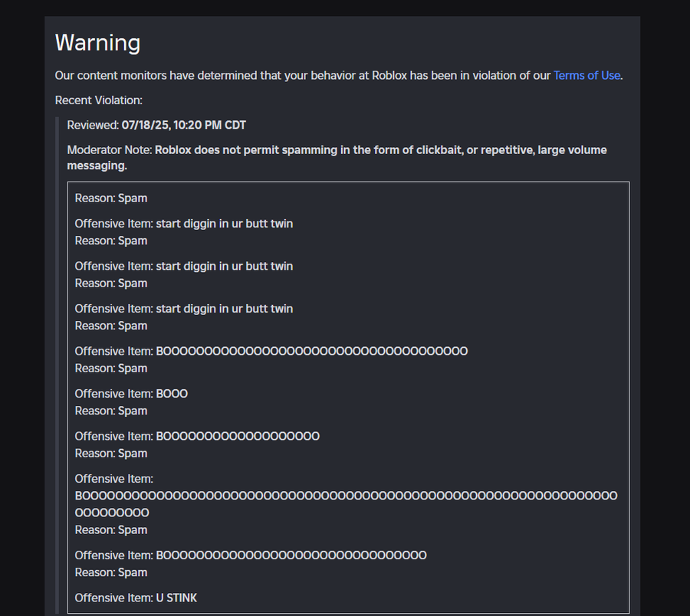The image size is (690, 616).
Task: Click the "Recent Violation:" label
Action: click(99, 100)
